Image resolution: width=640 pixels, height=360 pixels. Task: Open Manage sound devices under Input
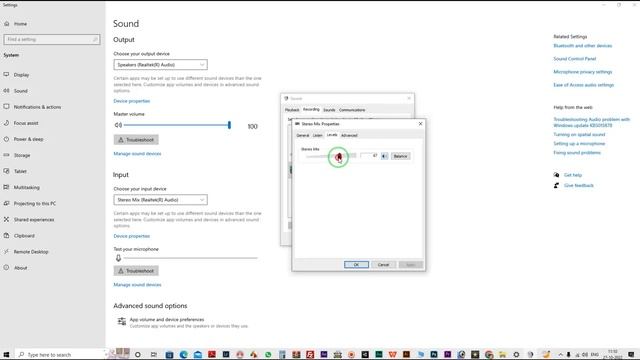coord(137,284)
